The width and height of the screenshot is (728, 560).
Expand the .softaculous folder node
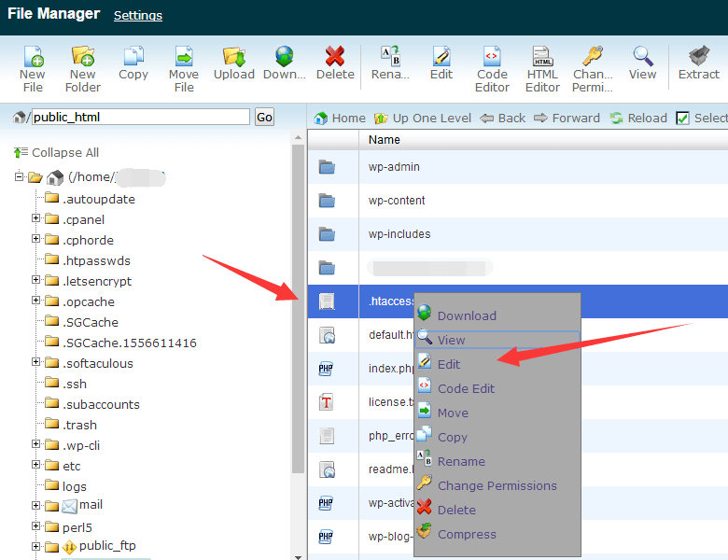point(36,363)
